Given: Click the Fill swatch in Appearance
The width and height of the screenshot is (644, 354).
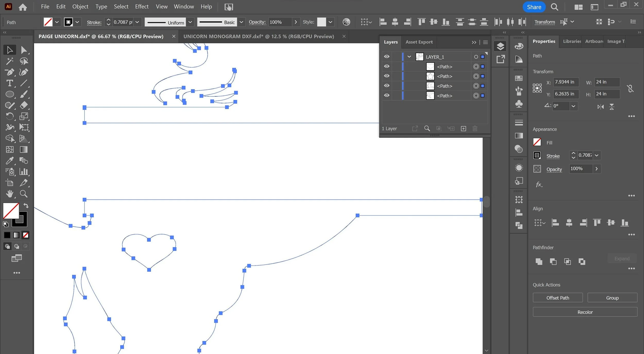Looking at the screenshot, I should tap(537, 142).
